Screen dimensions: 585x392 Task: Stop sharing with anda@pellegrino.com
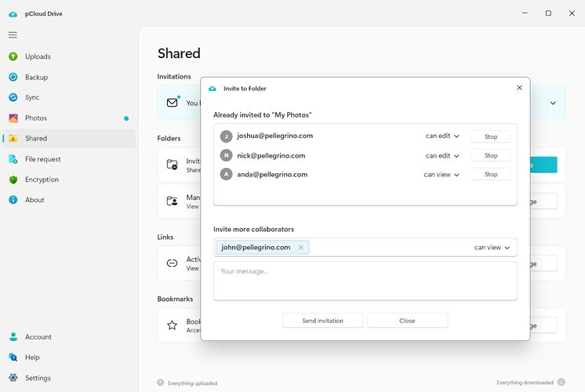point(491,175)
